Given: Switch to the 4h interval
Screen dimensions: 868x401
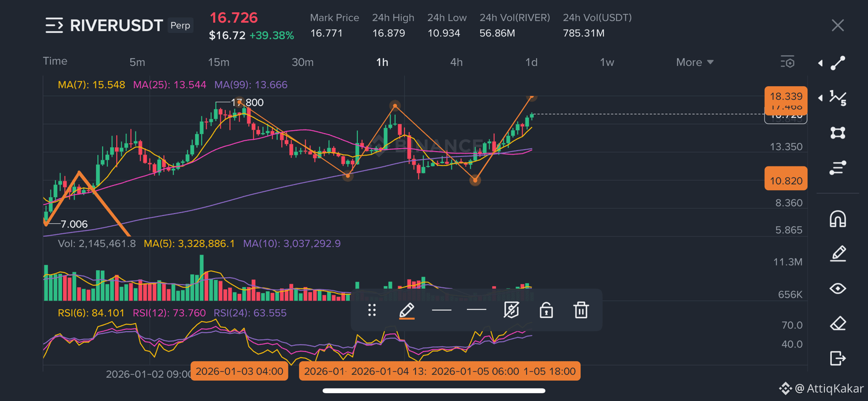Looking at the screenshot, I should tap(456, 62).
